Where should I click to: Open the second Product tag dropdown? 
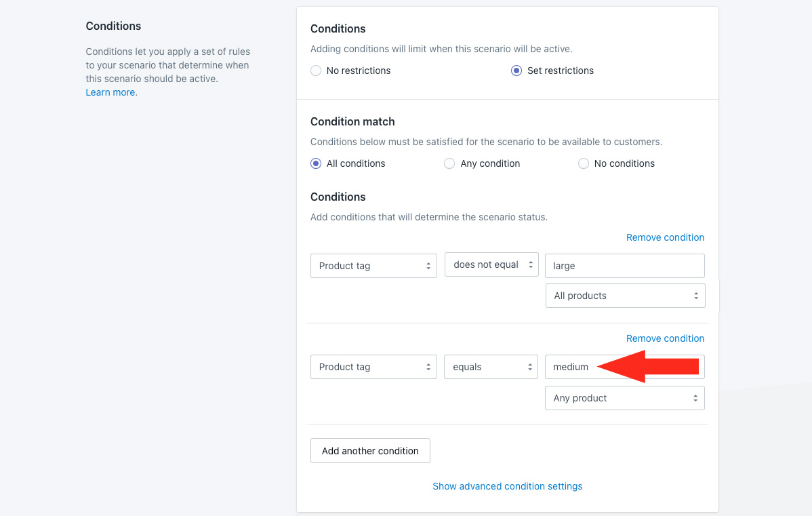[373, 367]
